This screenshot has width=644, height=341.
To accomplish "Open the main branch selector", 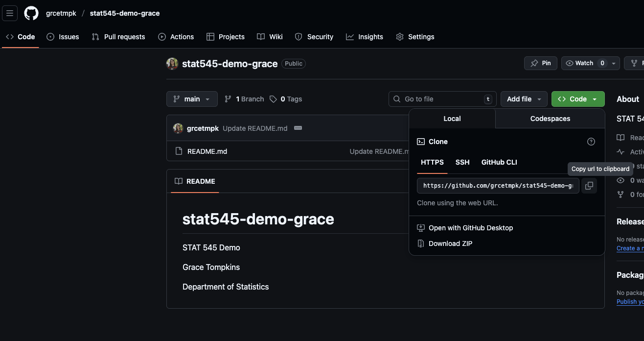I will (x=192, y=99).
